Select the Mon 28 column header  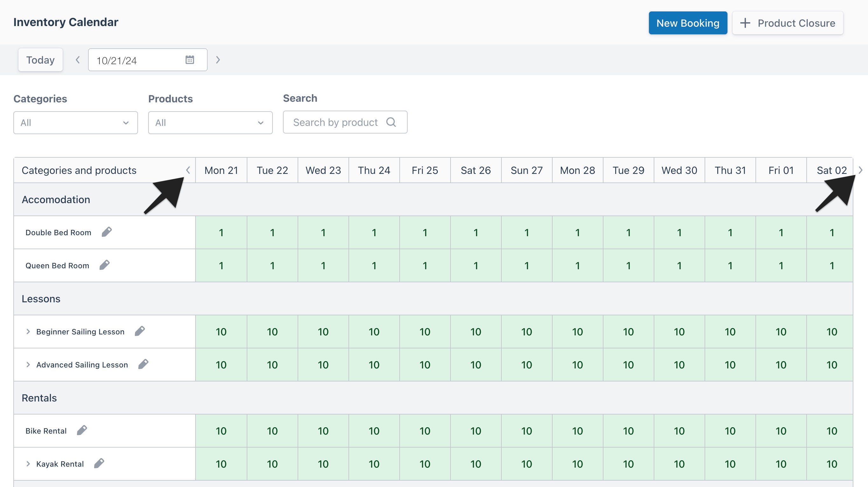point(577,170)
